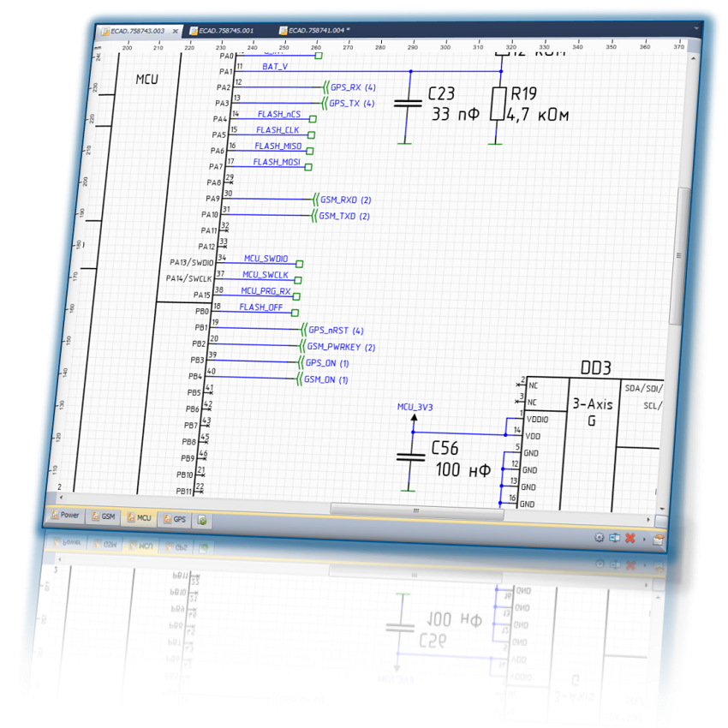
Task: Click the GSM_RXD off-sheet port connector
Action: point(315,200)
